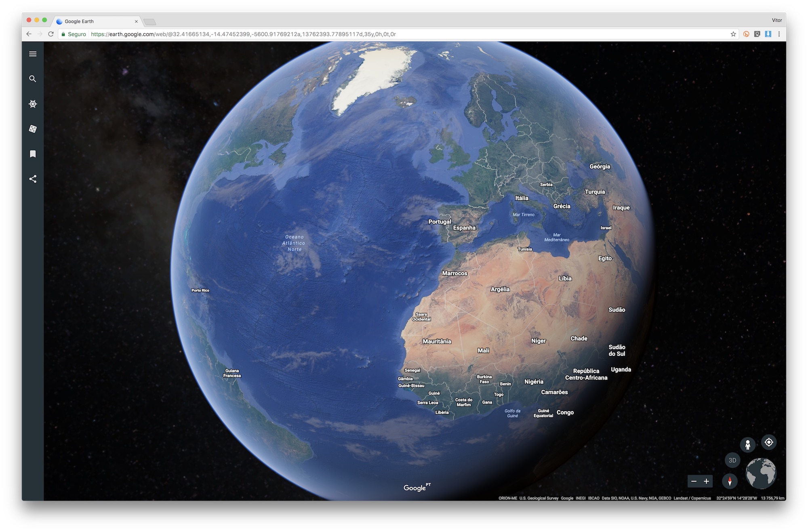Click the green Seguro lock indicator

click(74, 34)
